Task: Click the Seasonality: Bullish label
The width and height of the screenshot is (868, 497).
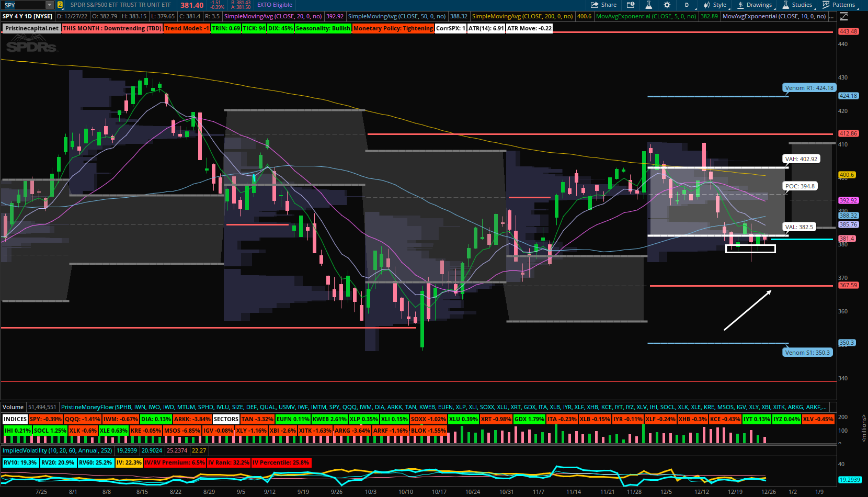Action: 323,28
